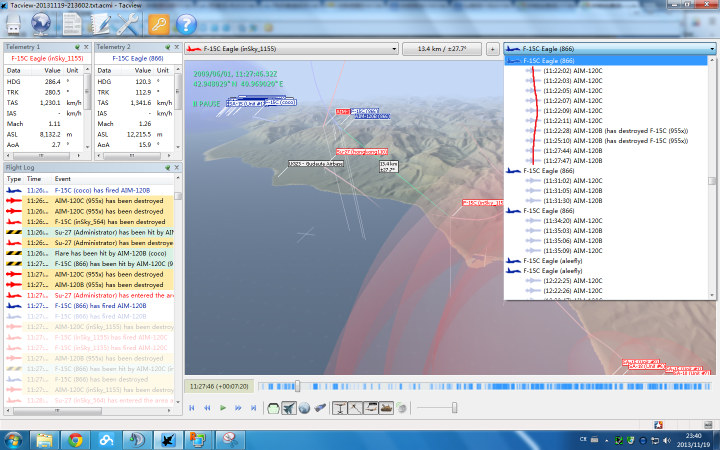
Task: Click the plus button beside distance box
Action: tap(492, 48)
